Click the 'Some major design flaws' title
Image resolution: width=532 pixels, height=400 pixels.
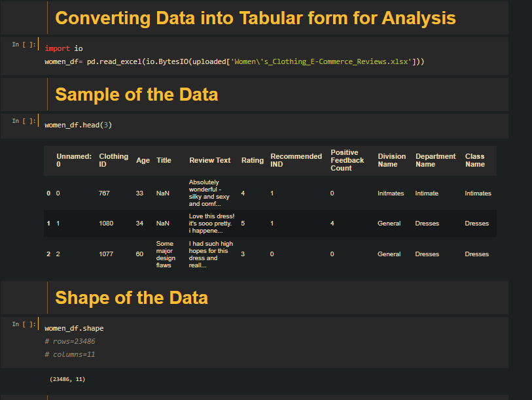[166, 255]
